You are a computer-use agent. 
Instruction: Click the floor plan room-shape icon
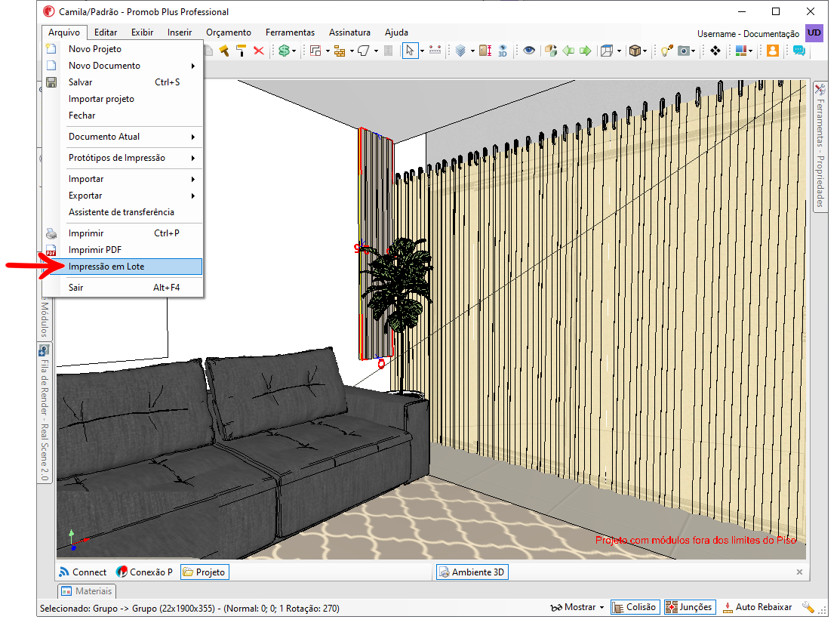point(315,51)
